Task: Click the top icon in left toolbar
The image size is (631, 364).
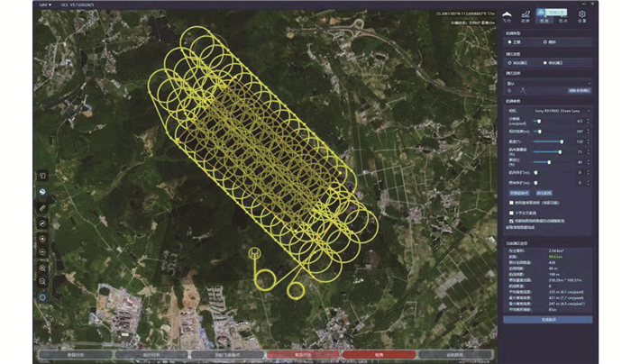Action: pos(42,176)
